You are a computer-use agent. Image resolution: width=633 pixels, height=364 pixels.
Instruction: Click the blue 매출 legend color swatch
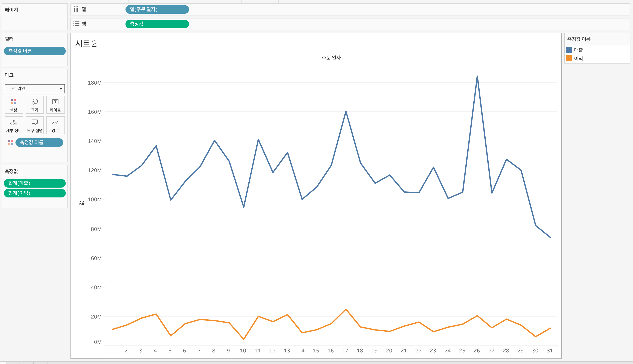[x=569, y=50]
